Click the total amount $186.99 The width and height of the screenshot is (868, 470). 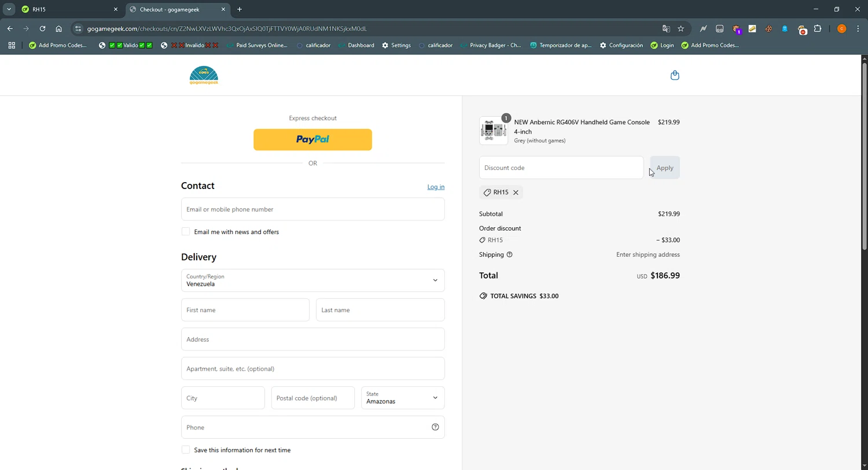(x=665, y=276)
